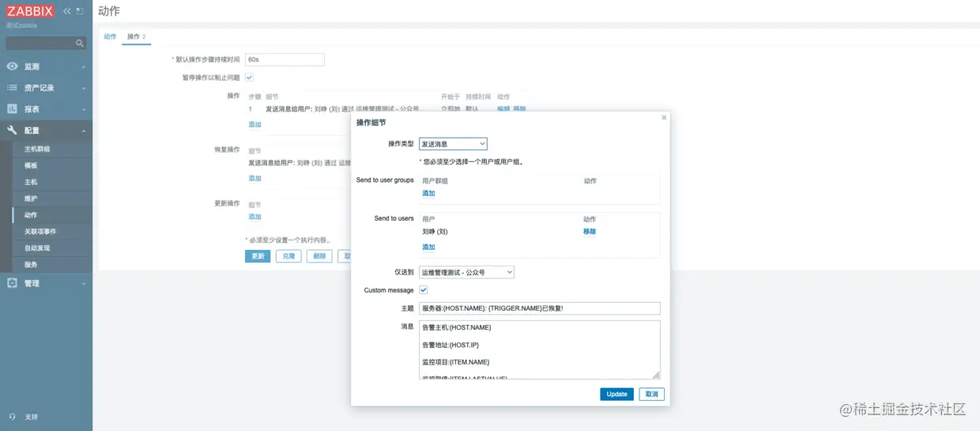Screen dimensions: 980x431
Task: Click 编辑 link on operation step 1
Action: point(503,108)
